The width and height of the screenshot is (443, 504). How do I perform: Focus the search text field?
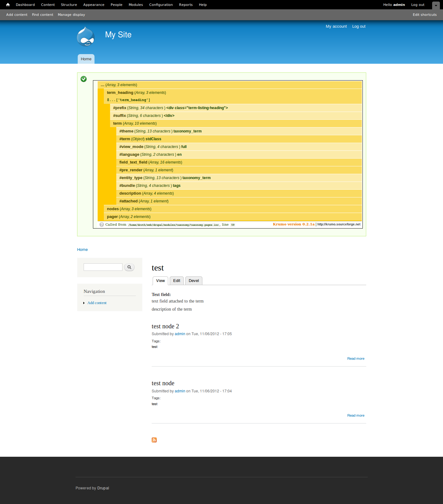103,267
